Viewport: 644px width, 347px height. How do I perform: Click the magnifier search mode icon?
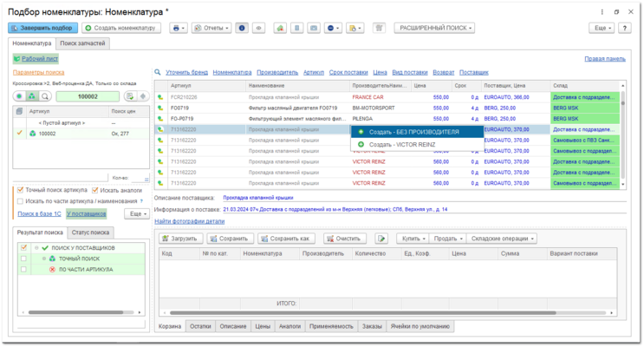(45, 96)
